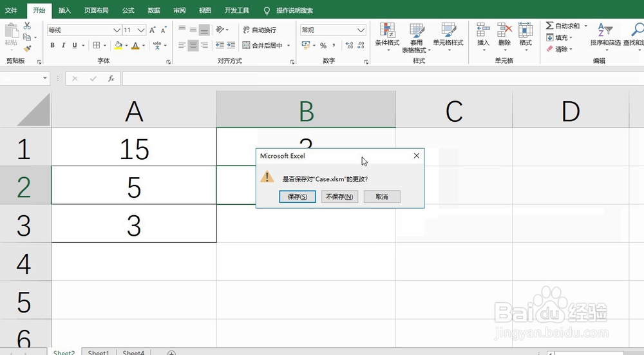The image size is (644, 355).
Task: Open the font size dropdown
Action: [142, 30]
